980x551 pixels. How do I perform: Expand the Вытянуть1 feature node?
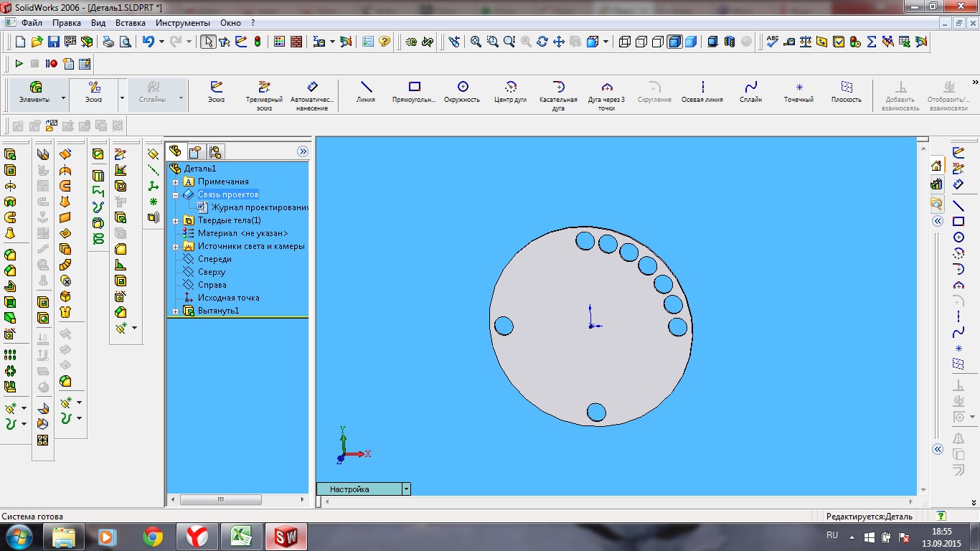[x=176, y=311]
